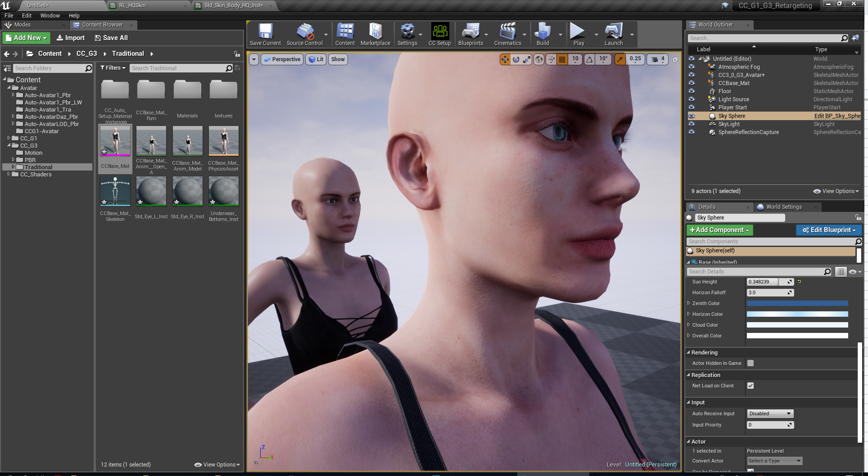Open Overall Color swatch picker
The height and width of the screenshot is (476, 868).
797,336
